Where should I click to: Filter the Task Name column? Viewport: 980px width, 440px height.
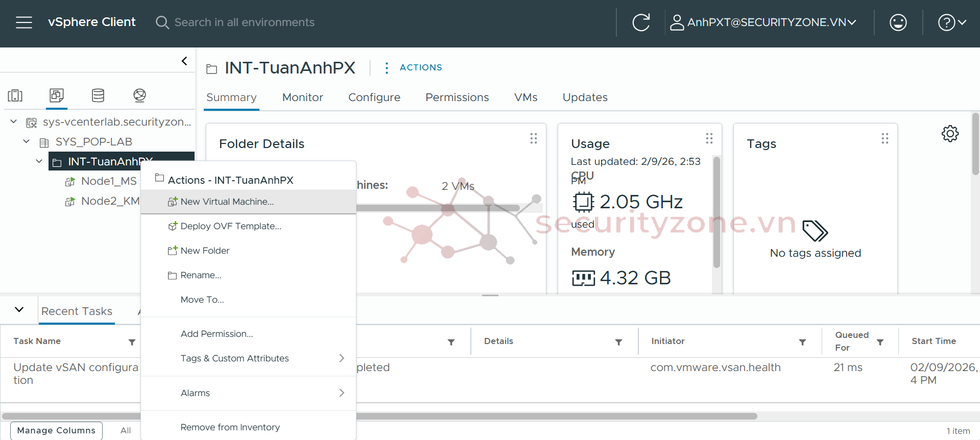pyautogui.click(x=132, y=342)
